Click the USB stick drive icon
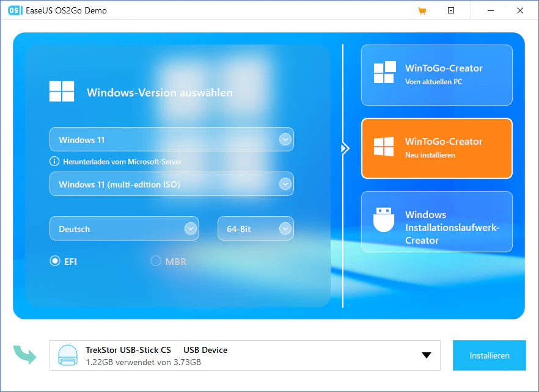 point(68,355)
